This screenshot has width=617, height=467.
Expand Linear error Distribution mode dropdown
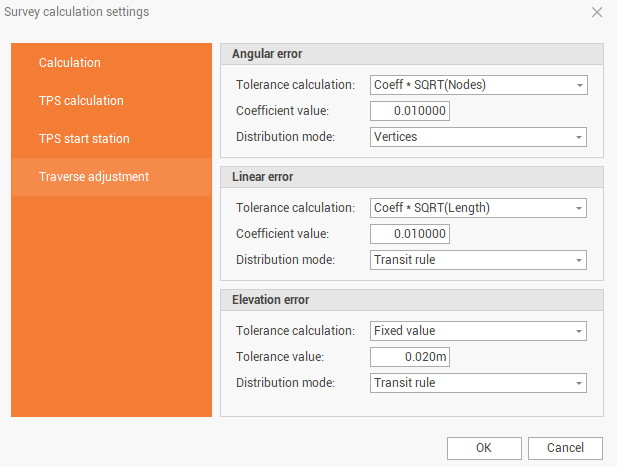click(x=478, y=260)
